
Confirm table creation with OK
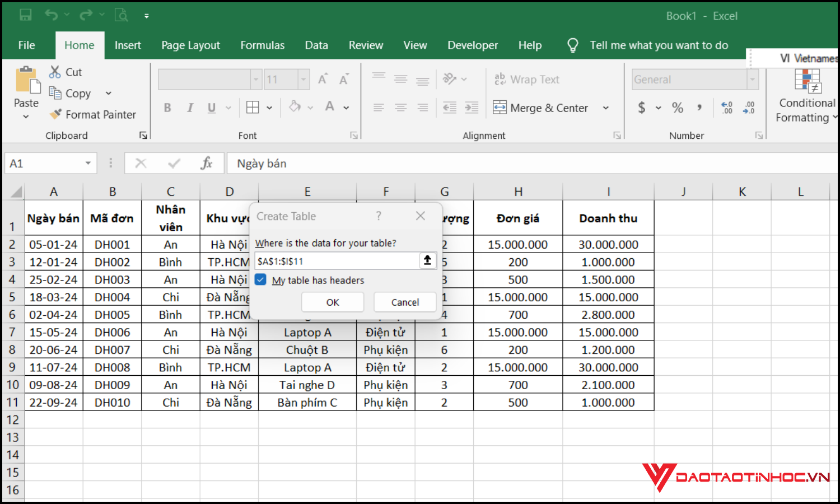pos(332,302)
